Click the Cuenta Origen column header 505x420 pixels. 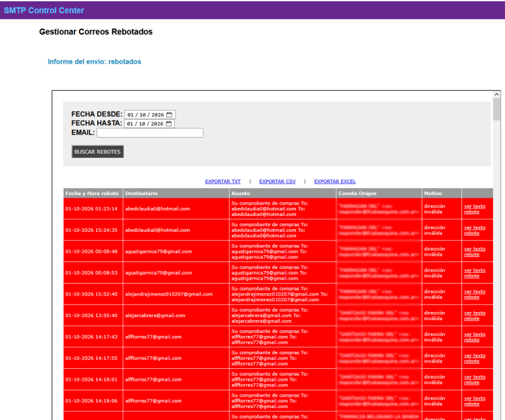tap(379, 193)
